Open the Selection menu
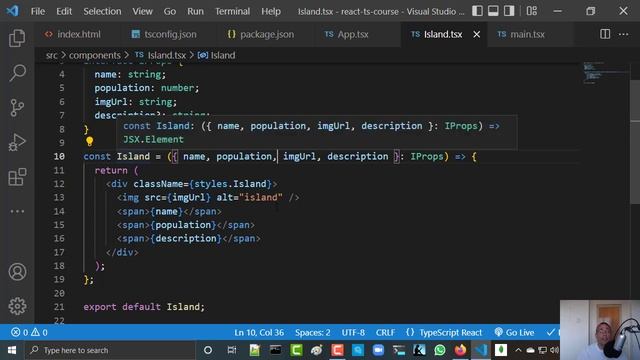This screenshot has height=360, width=640. pyautogui.click(x=102, y=11)
